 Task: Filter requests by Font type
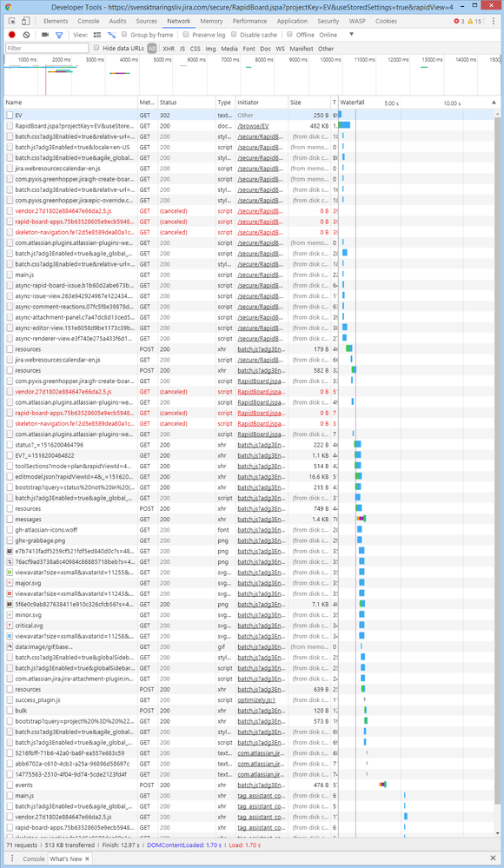coord(249,49)
